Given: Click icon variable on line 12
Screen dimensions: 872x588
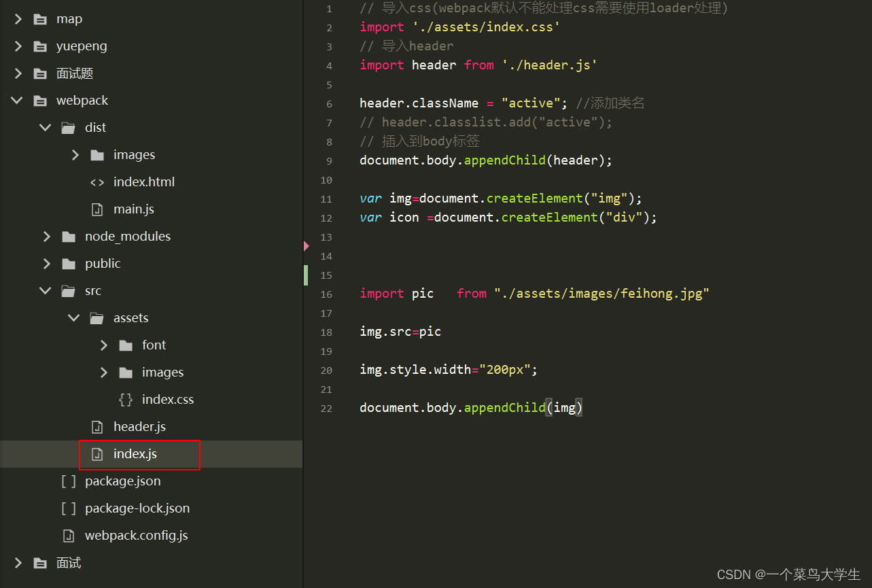Looking at the screenshot, I should pyautogui.click(x=404, y=218).
